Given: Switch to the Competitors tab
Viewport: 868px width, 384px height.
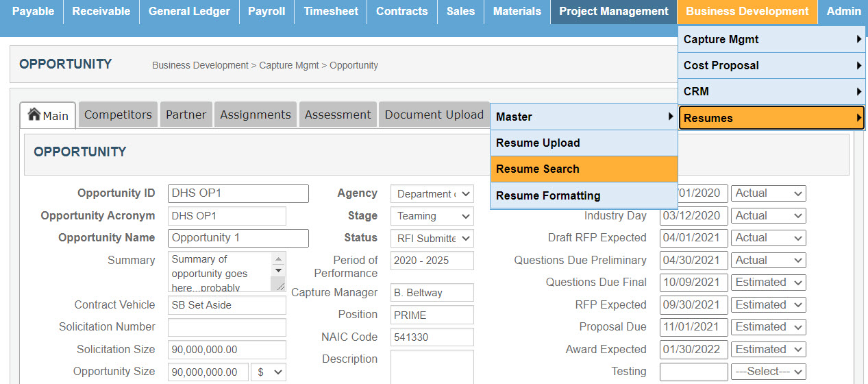Looking at the screenshot, I should click(x=118, y=115).
